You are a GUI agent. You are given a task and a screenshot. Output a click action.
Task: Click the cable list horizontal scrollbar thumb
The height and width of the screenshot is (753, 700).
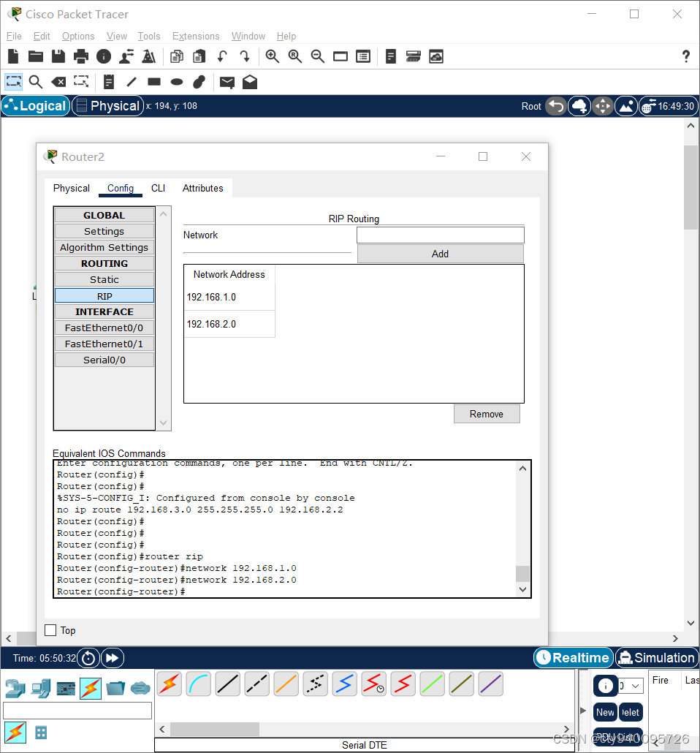point(215,729)
